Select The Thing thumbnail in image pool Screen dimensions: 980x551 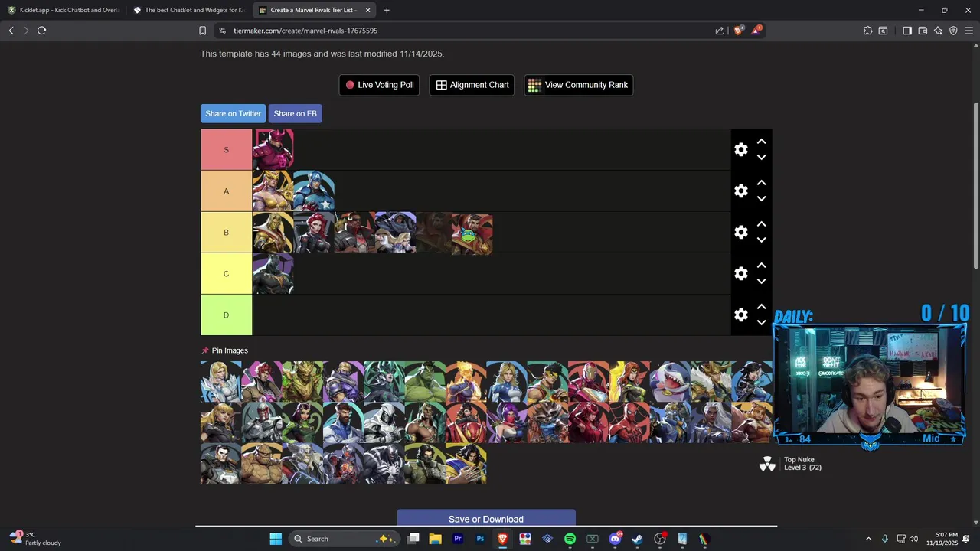point(262,463)
